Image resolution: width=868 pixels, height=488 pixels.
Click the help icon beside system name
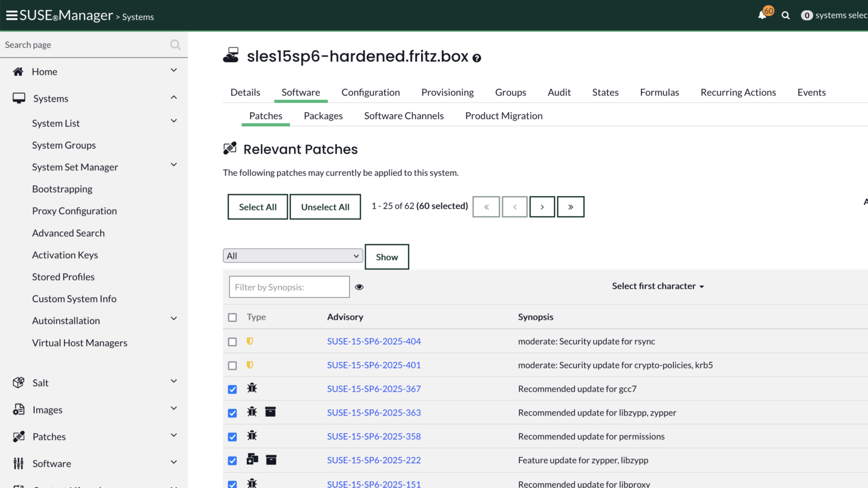[476, 58]
